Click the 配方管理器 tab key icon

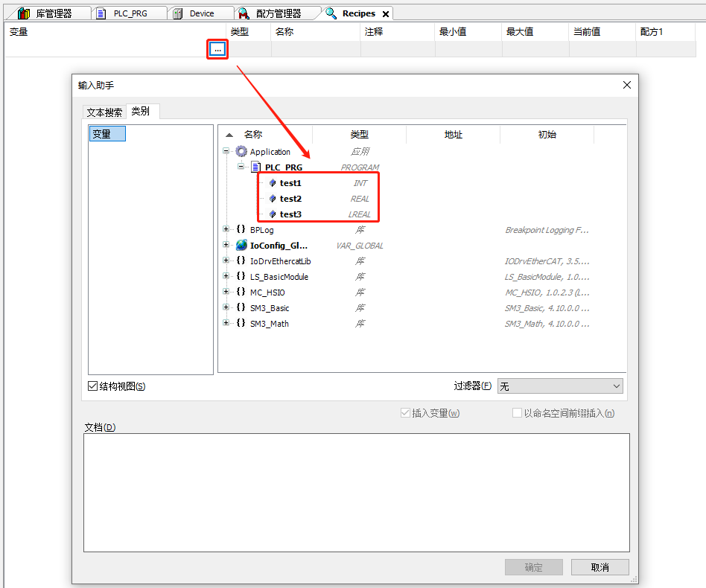pyautogui.click(x=242, y=13)
